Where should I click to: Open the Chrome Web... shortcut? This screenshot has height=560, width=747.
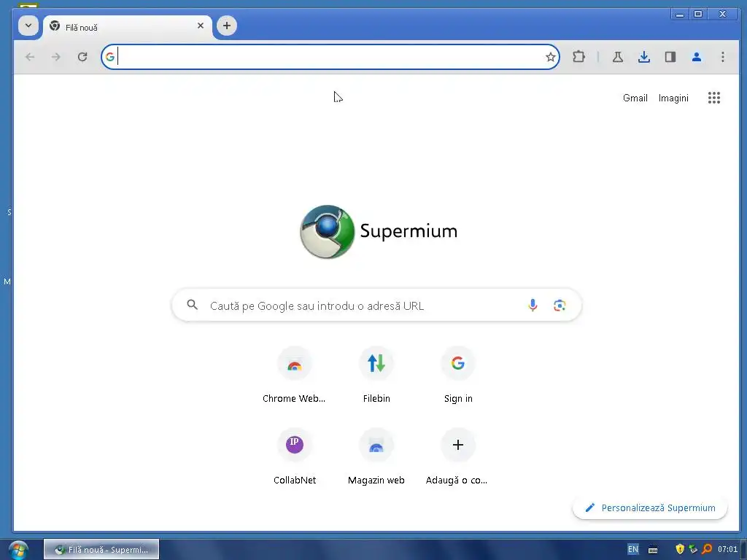(x=295, y=376)
